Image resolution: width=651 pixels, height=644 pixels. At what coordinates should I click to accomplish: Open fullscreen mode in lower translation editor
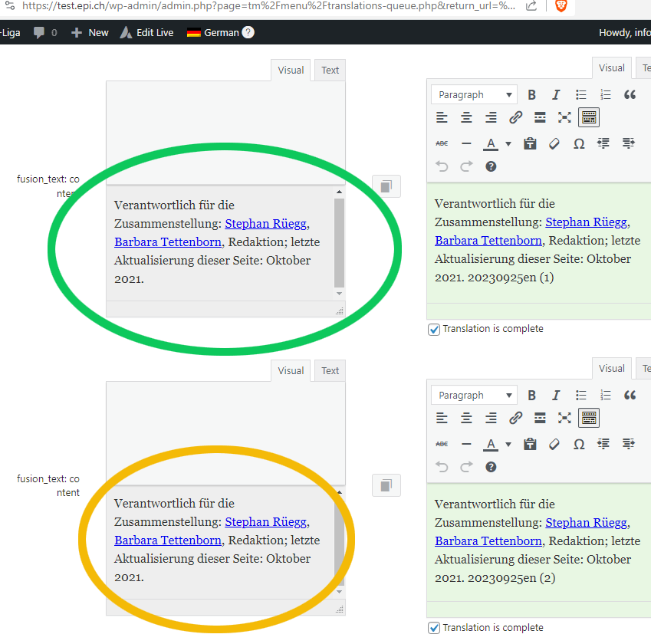pos(564,418)
